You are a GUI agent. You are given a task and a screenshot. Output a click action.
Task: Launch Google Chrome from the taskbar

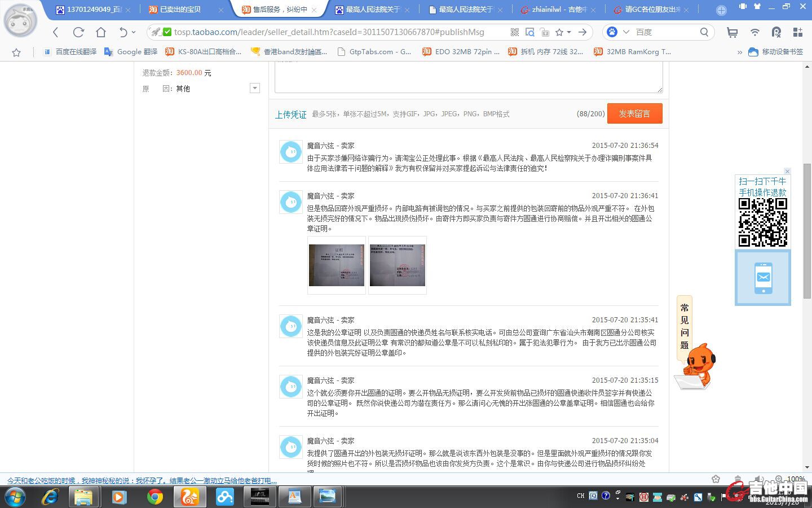tap(155, 497)
